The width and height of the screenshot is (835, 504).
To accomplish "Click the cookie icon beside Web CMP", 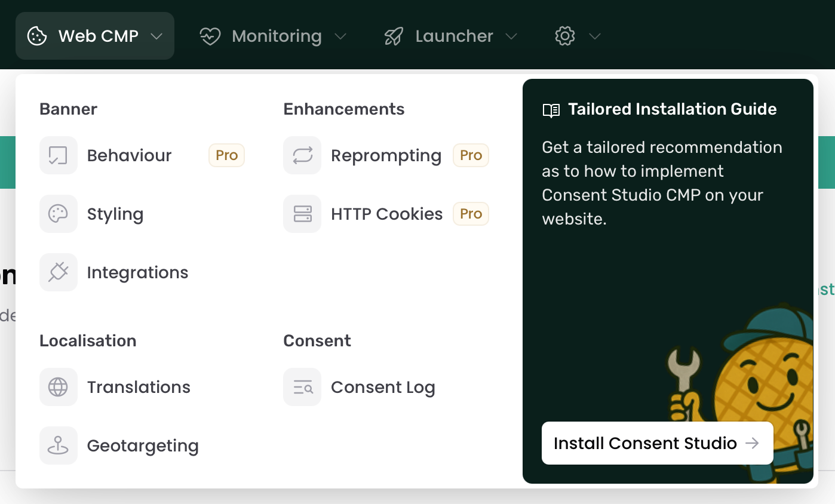I will click(x=37, y=36).
